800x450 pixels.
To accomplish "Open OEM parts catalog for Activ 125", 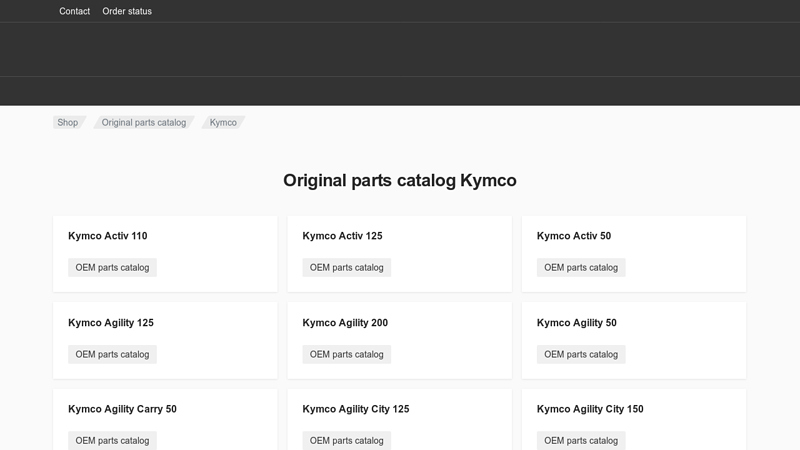I will [346, 267].
